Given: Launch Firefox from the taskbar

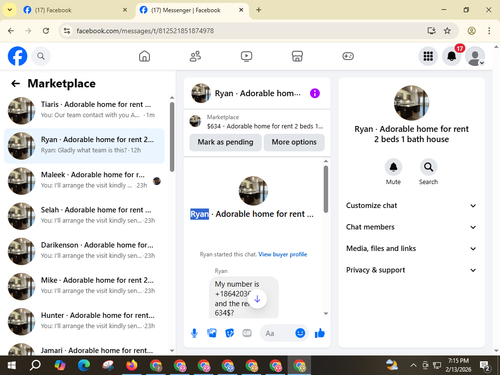Looking at the screenshot, I should (132, 366).
